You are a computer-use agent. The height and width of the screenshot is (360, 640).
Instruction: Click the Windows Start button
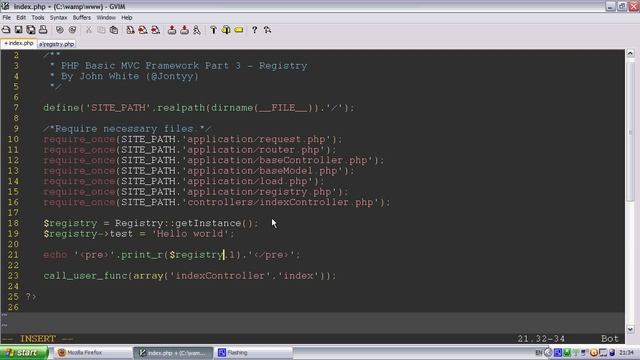click(23, 353)
